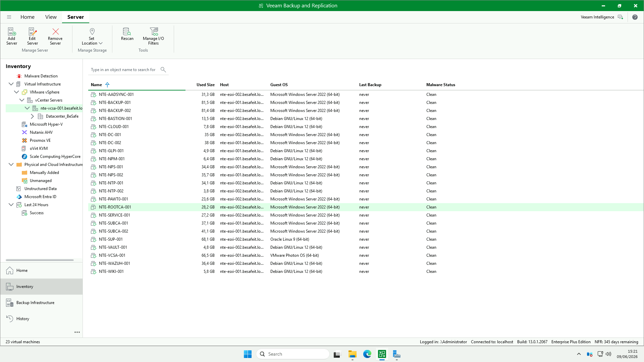The height and width of the screenshot is (362, 644).
Task: Open File Explorer from the taskbar
Action: [x=353, y=354]
